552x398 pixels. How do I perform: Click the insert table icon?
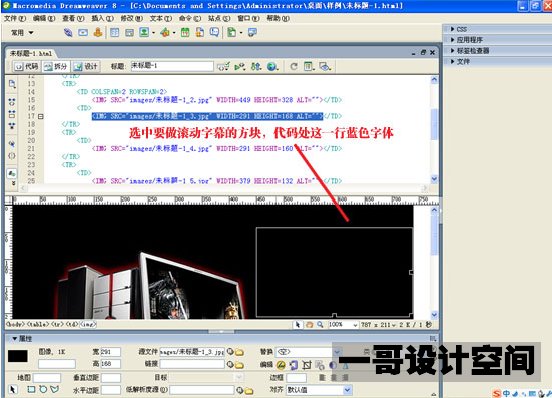click(114, 33)
